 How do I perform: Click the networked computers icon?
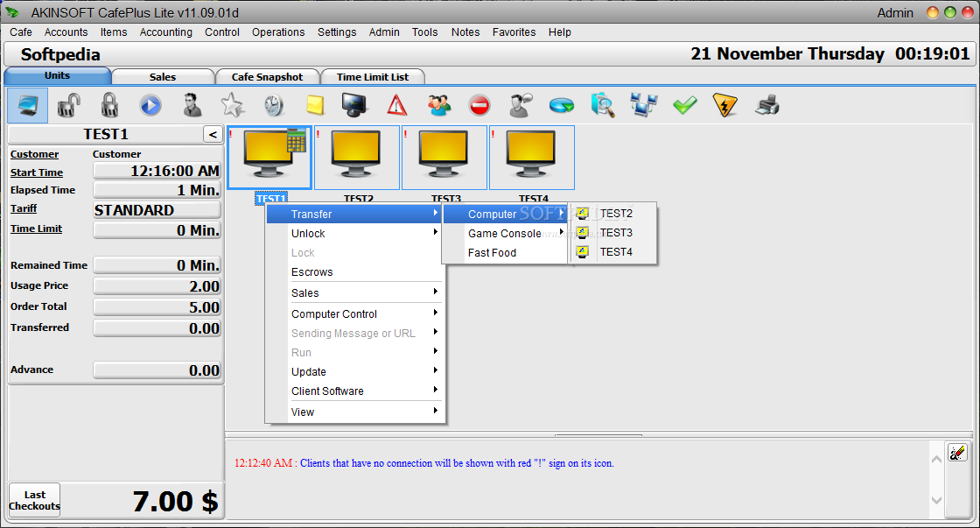644,105
